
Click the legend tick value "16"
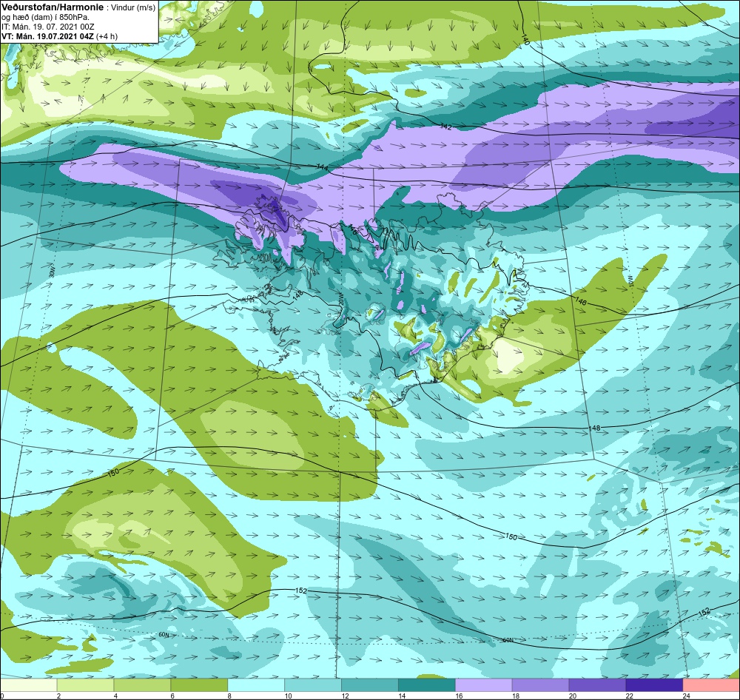459,696
